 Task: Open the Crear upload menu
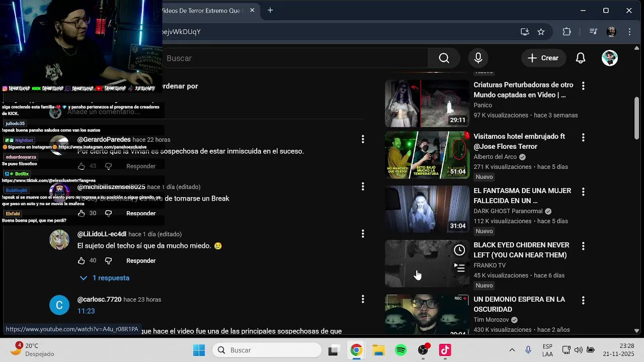pyautogui.click(x=543, y=58)
